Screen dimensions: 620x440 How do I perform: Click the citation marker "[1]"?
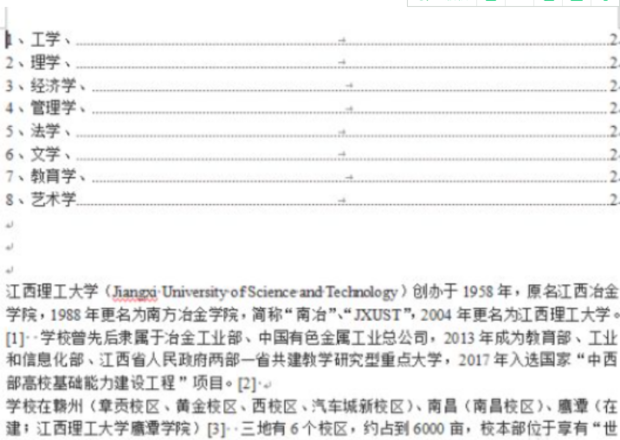point(15,338)
